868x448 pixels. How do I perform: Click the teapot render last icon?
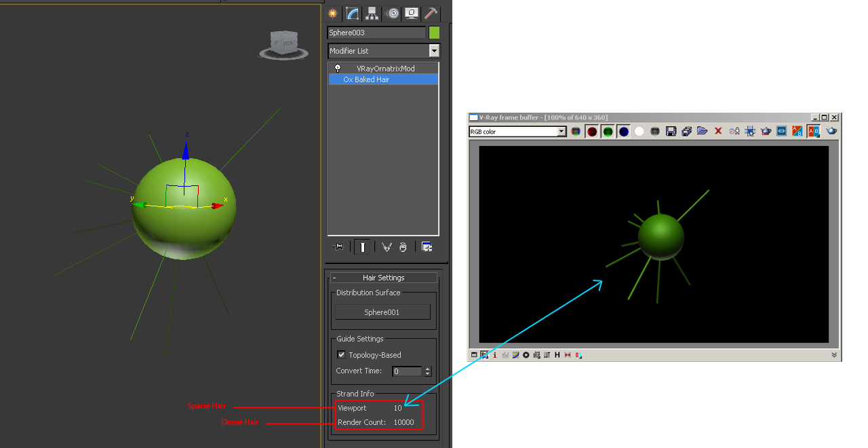[x=831, y=132]
